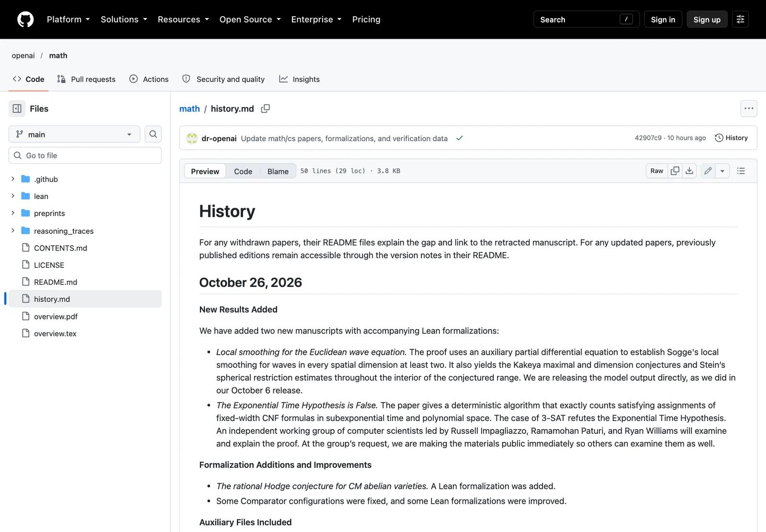
Task: Click the green commit status checkmark
Action: [x=460, y=138]
